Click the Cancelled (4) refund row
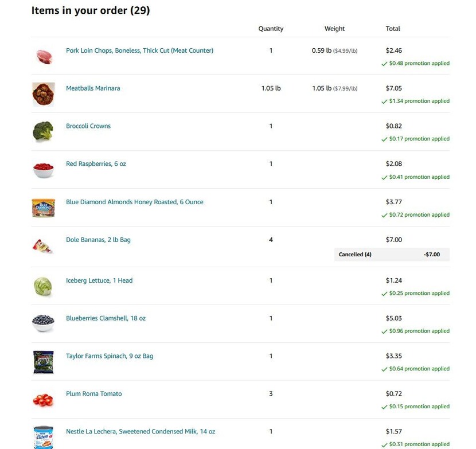 click(392, 255)
